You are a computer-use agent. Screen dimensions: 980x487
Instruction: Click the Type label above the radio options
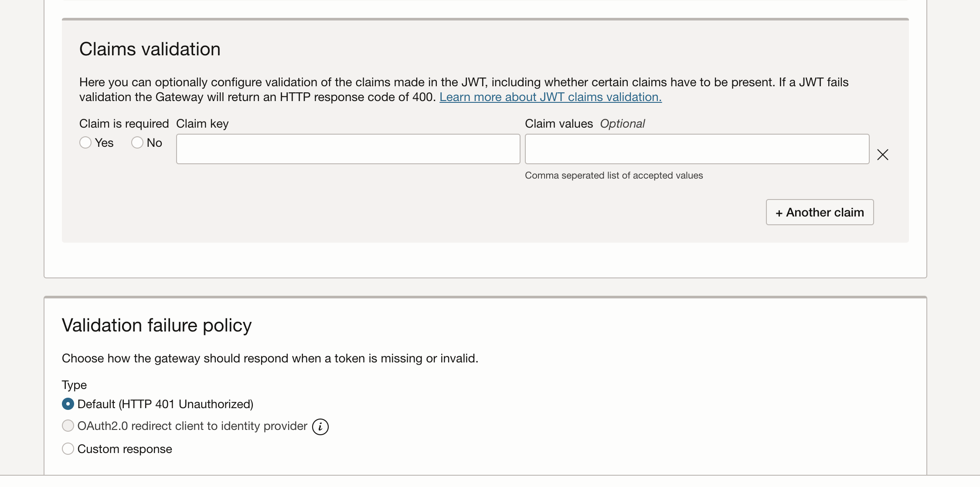click(x=74, y=385)
